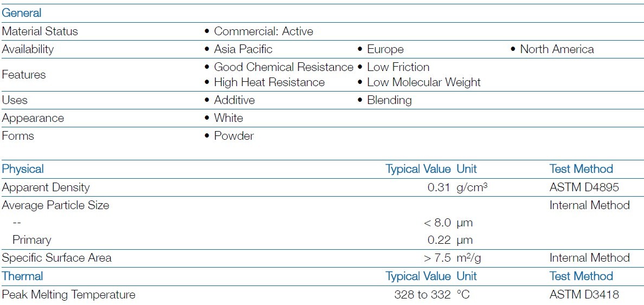
Task: Select the Europe availability entry
Action: 385,49
